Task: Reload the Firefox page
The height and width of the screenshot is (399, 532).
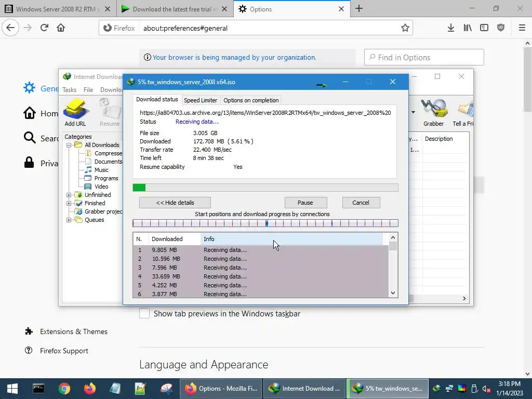Action: pyautogui.click(x=45, y=28)
